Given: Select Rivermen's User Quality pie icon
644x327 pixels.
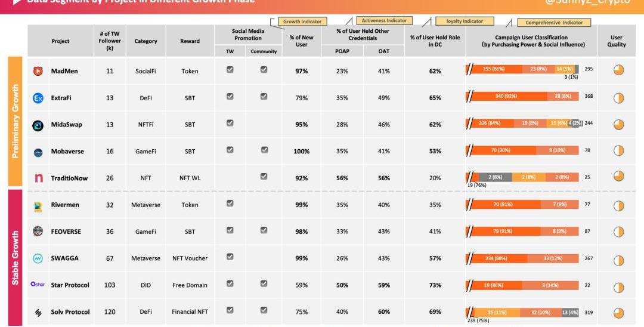Looking at the screenshot, I should pyautogui.click(x=618, y=205).
